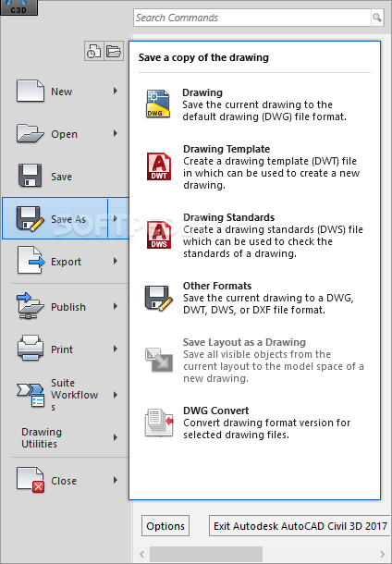The image size is (392, 564).
Task: Click the Open Documents folder icon
Action: 114,51
